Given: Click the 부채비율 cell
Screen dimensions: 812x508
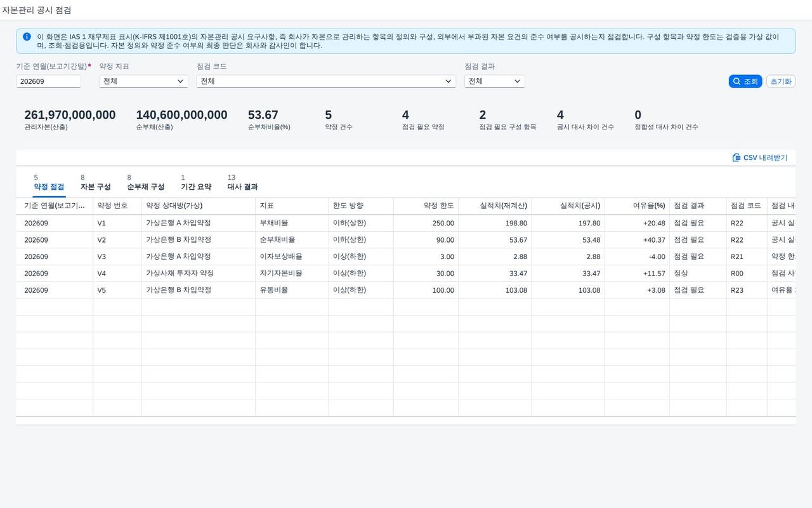Looking at the screenshot, I should point(292,223).
